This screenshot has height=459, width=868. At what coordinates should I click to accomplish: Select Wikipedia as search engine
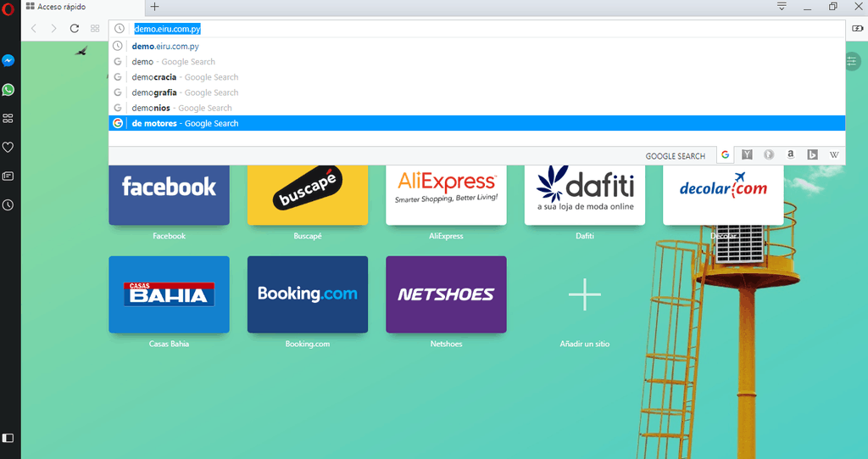pyautogui.click(x=834, y=154)
